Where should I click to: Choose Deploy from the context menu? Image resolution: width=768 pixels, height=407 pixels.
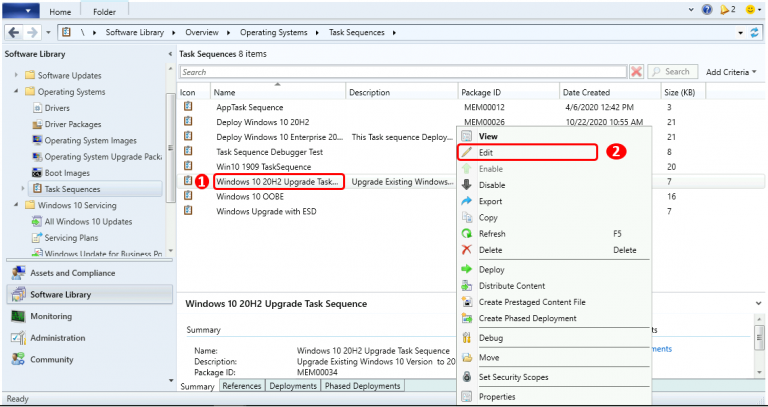pyautogui.click(x=554, y=269)
